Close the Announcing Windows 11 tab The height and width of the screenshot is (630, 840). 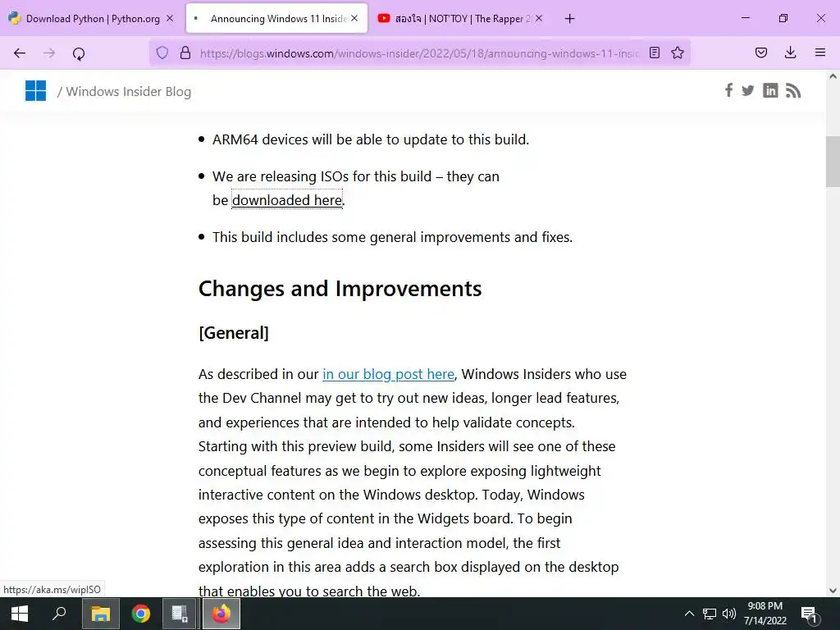(x=354, y=18)
